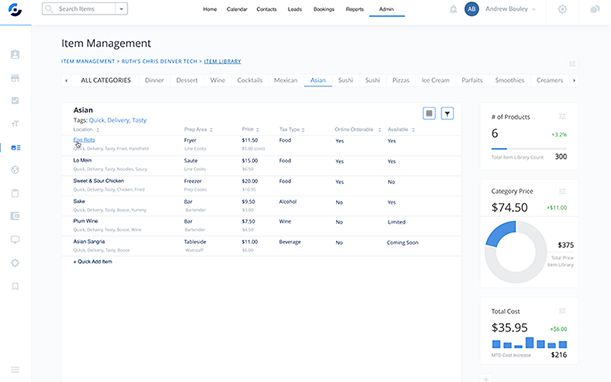Open the Home menu
Image resolution: width=611 pixels, height=382 pixels.
point(210,9)
